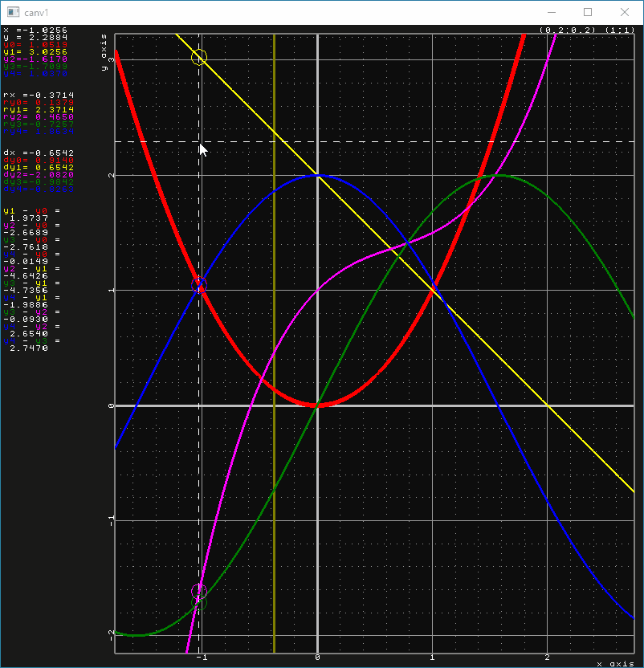644x668 pixels.
Task: Click the x-axis tick label '-1'
Action: tap(202, 658)
